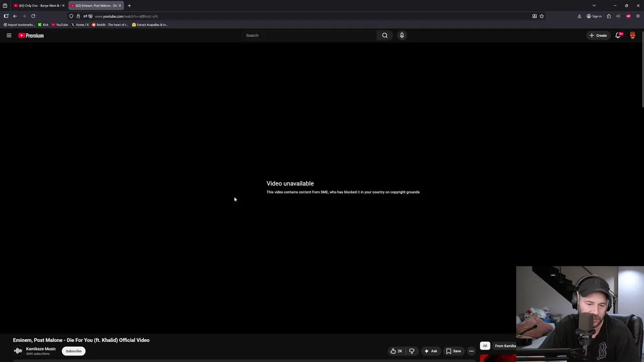Dislike the video with thumbs down
The width and height of the screenshot is (644, 362).
click(x=412, y=351)
